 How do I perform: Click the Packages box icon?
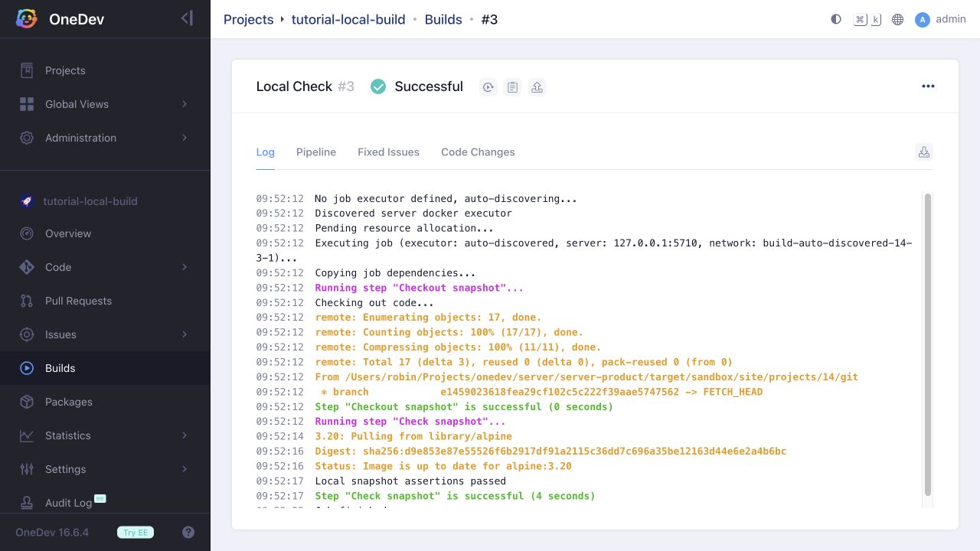click(x=27, y=402)
